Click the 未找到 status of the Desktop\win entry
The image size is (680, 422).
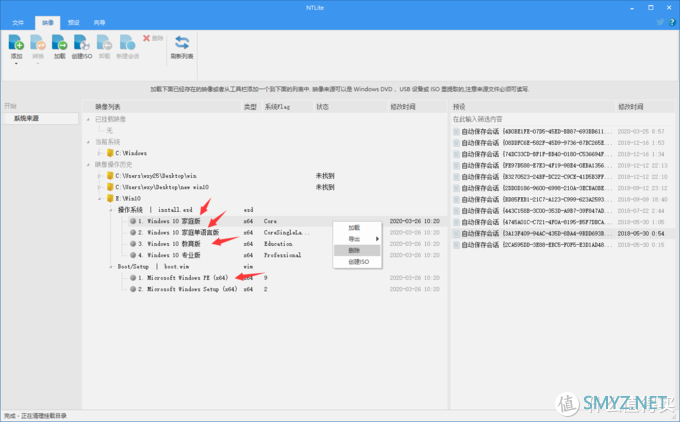tap(325, 176)
